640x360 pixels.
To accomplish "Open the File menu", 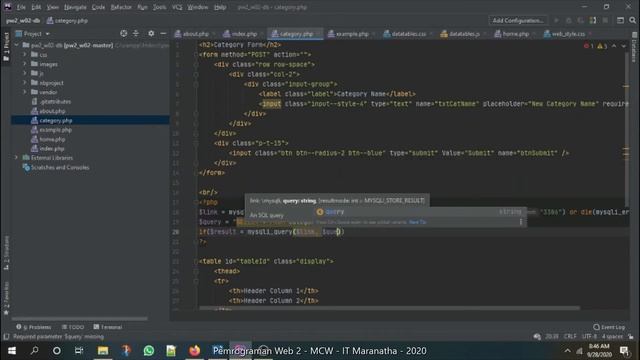I will pos(21,7).
